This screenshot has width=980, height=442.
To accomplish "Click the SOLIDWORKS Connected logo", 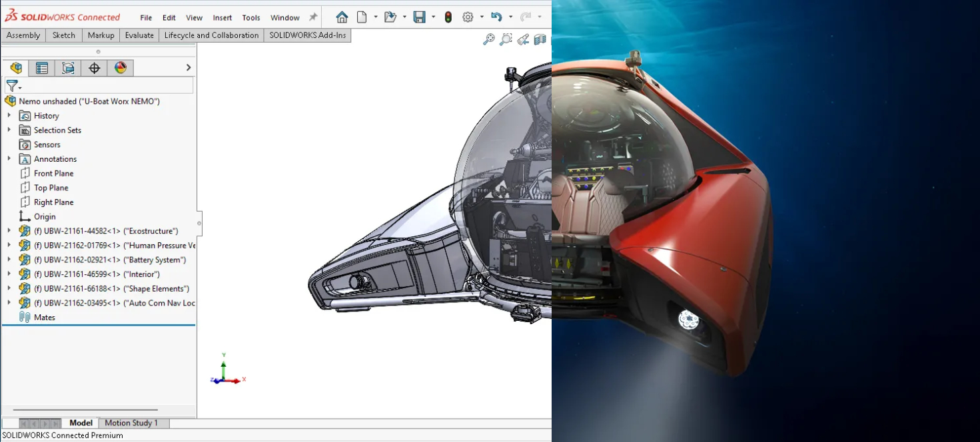I will coord(63,17).
